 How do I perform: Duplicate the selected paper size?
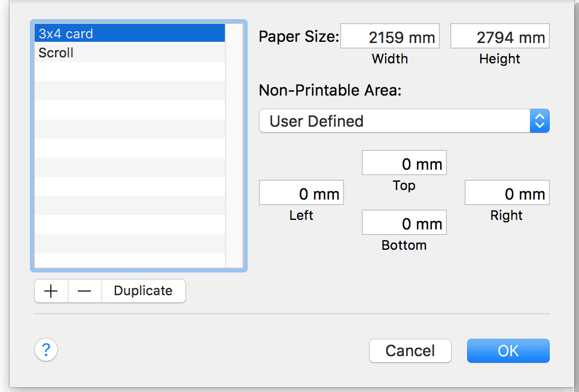point(143,291)
